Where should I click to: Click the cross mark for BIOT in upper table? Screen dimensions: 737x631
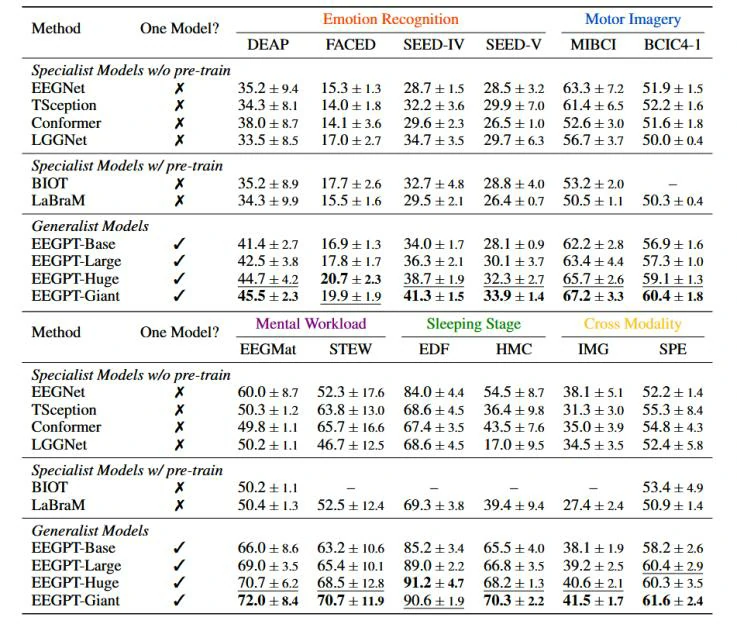tap(179, 183)
